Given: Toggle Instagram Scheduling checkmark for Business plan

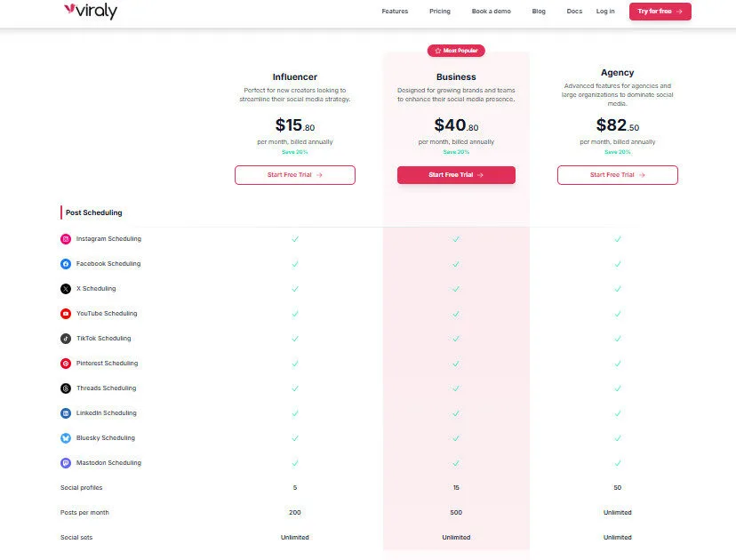Looking at the screenshot, I should point(456,238).
